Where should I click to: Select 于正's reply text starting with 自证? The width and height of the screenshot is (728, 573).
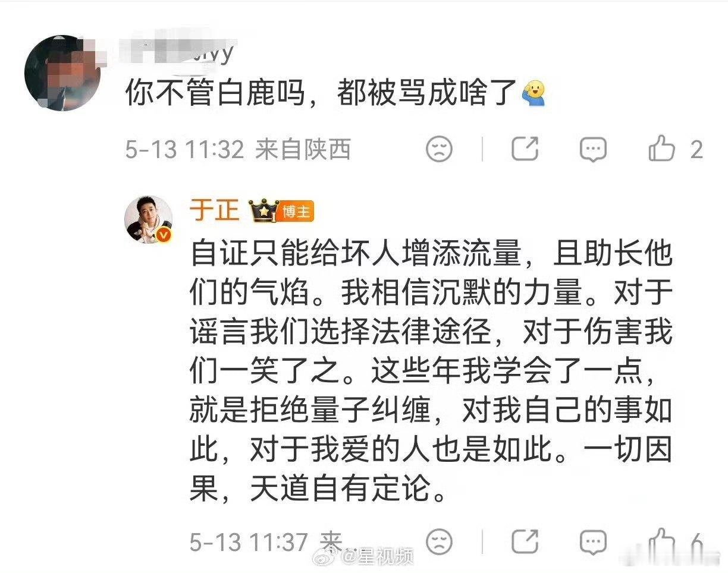pyautogui.click(x=431, y=371)
